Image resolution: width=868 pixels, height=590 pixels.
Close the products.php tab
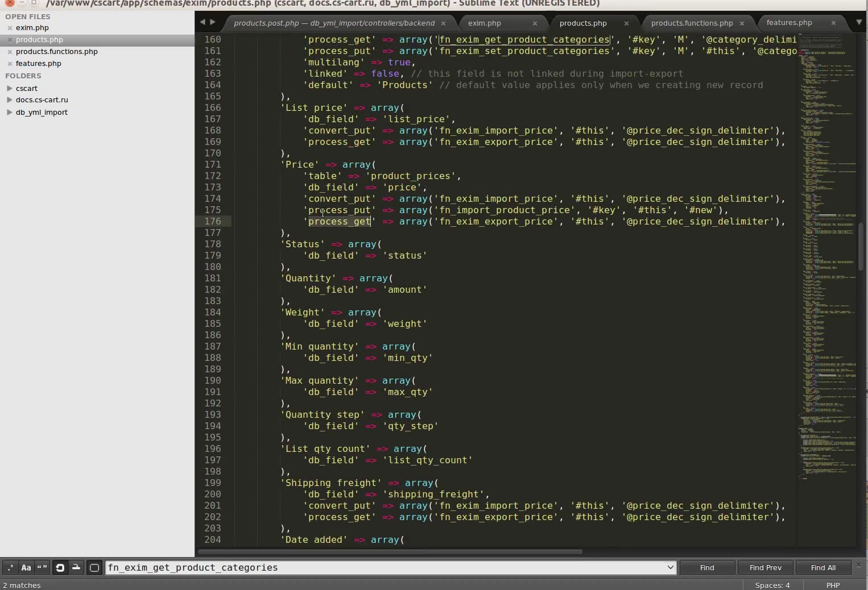point(626,23)
